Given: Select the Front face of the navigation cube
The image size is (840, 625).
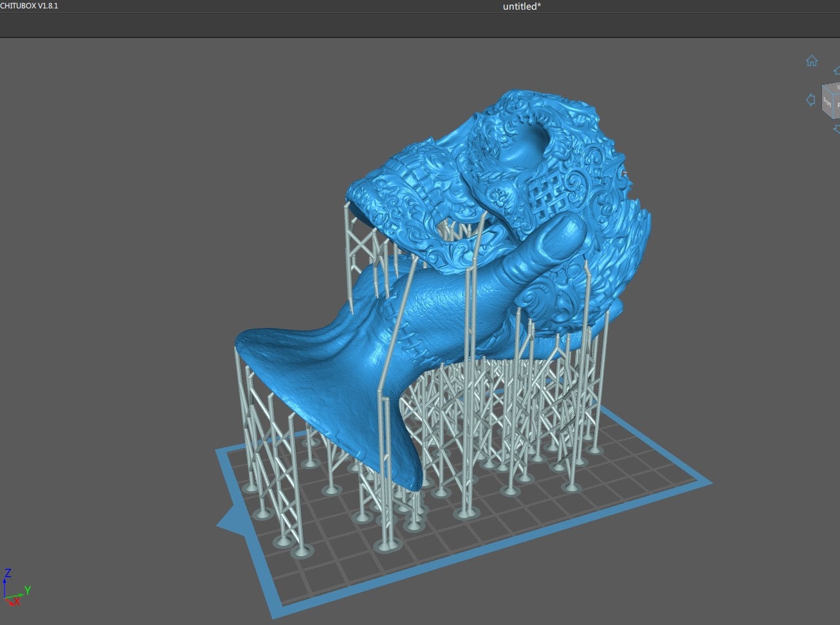Looking at the screenshot, I should 828,102.
